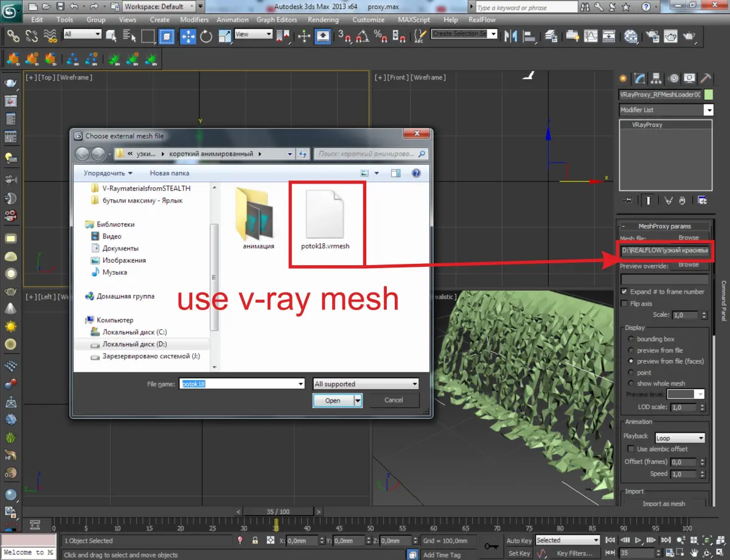Open the Curve Editor icon
The width and height of the screenshot is (730, 560).
click(x=589, y=35)
